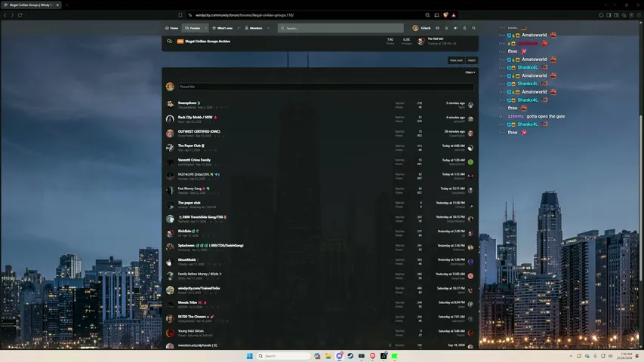Screen dimensions: 644x362
Task: Open the windycity.com/TrainedToGo thread
Action: point(199,288)
